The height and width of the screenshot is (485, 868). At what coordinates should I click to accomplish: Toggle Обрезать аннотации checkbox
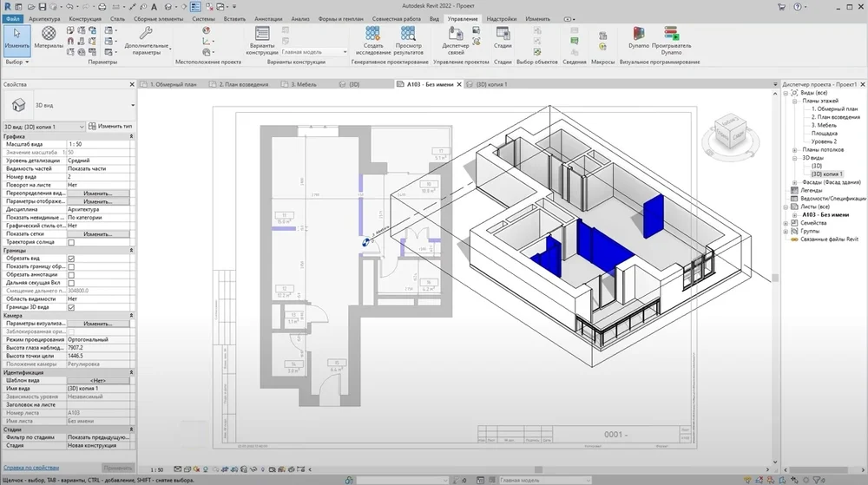[x=71, y=274]
